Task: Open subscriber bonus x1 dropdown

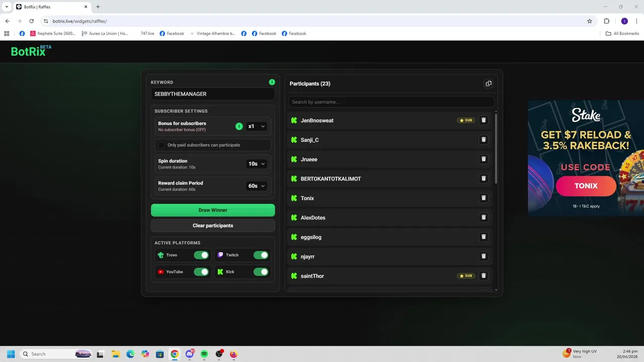Action: [x=256, y=126]
